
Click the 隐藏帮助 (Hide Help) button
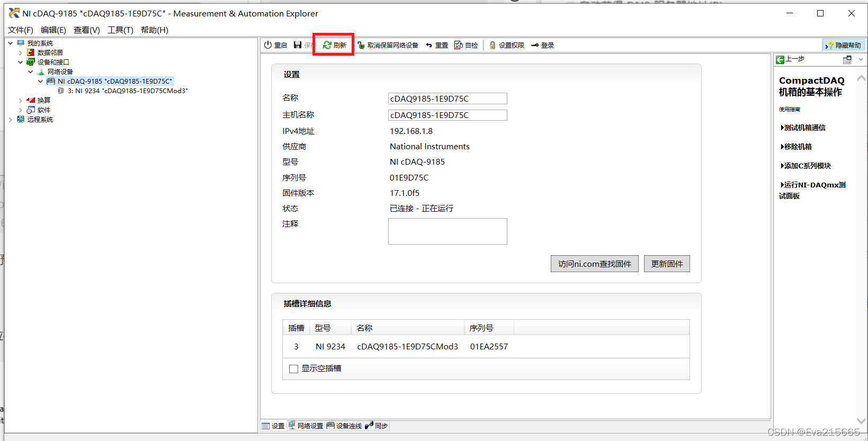pos(844,45)
